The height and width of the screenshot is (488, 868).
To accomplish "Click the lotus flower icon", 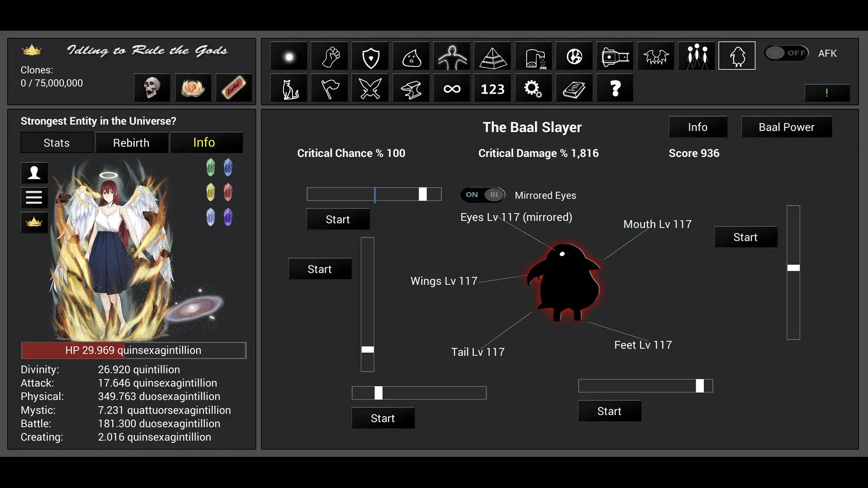I will click(193, 88).
